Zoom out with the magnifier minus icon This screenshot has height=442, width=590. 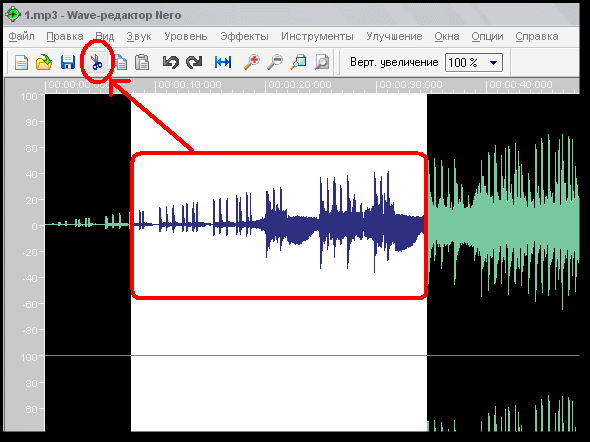(275, 62)
